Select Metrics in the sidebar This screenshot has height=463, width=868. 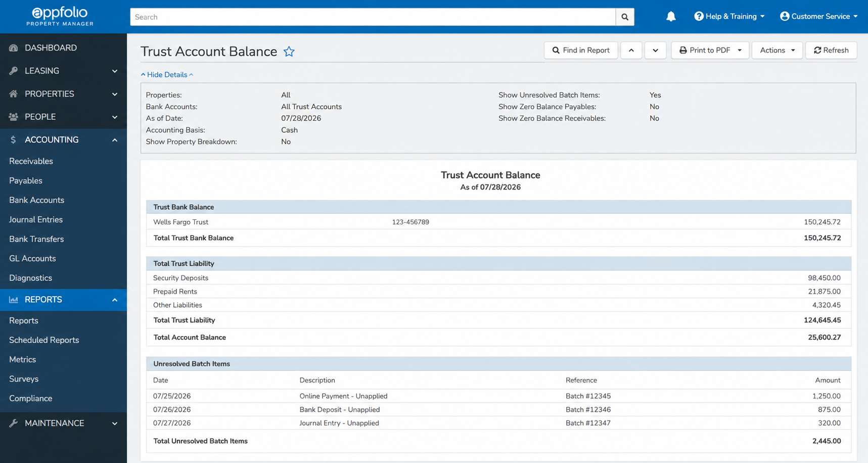[x=22, y=359]
